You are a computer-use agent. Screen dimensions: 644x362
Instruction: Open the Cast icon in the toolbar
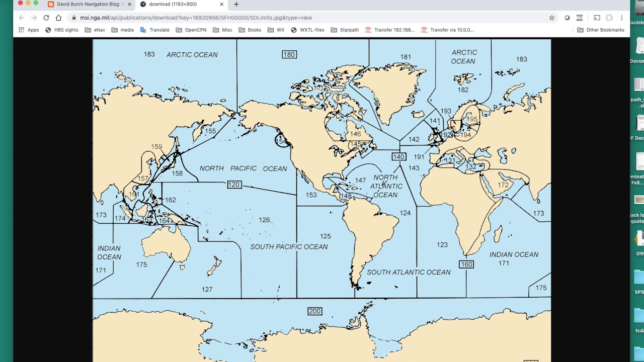(x=597, y=18)
